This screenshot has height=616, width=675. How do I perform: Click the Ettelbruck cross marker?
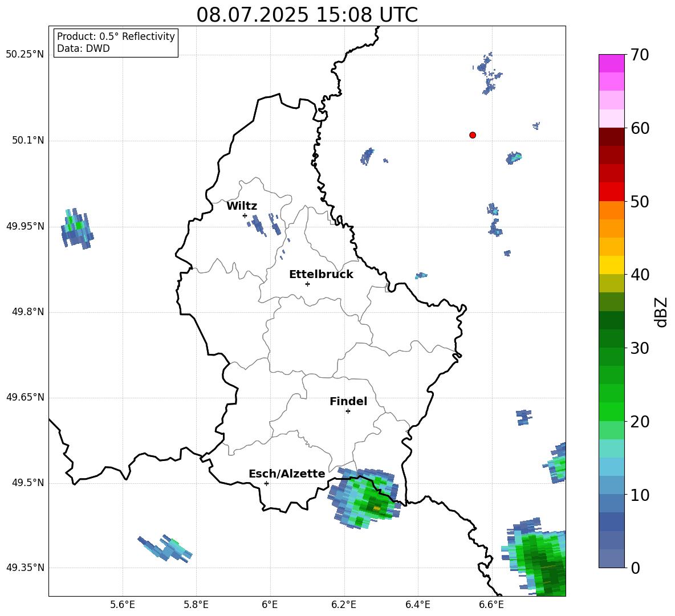pos(307,284)
